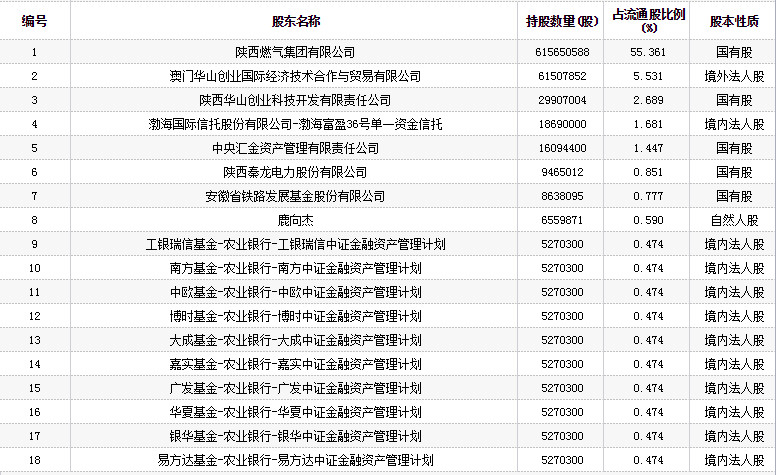
Task: Click share count 18690000
Action: [x=562, y=124]
